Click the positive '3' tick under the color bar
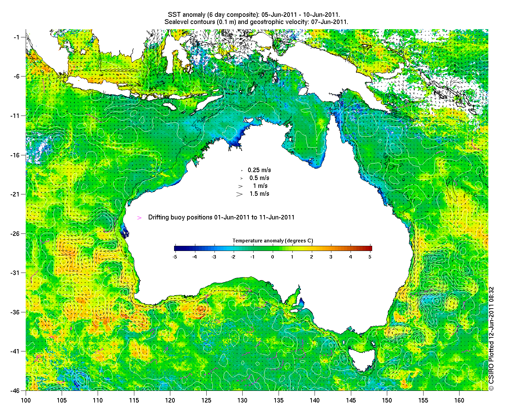This screenshot has height=420, width=514. tap(331, 256)
